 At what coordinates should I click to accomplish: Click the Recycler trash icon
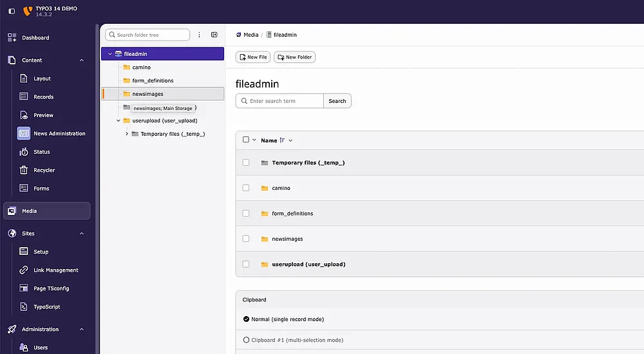pos(24,170)
